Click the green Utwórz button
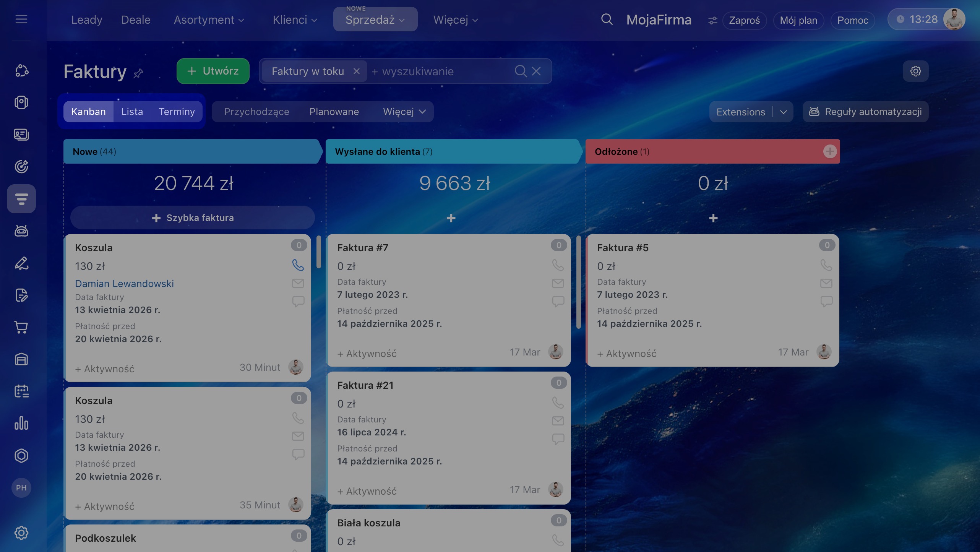 [x=213, y=71]
